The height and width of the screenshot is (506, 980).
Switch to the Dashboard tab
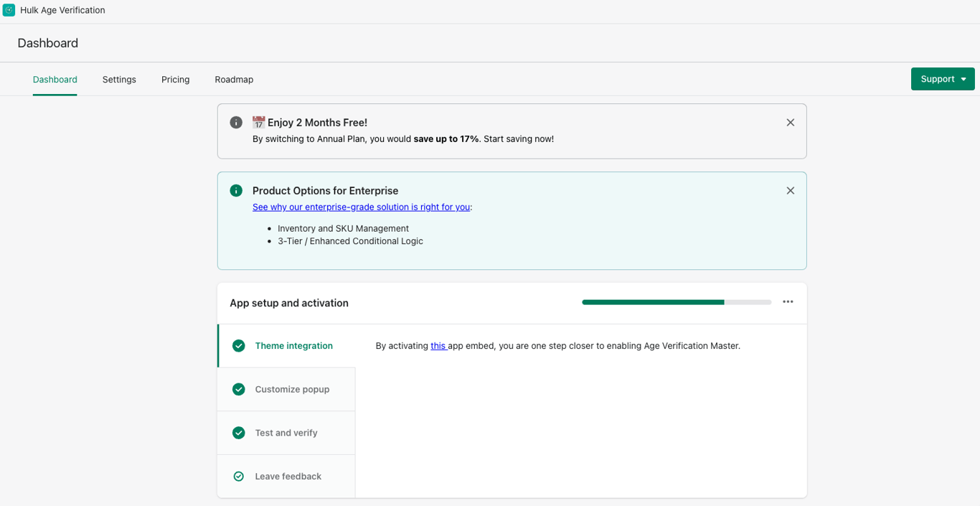(x=55, y=80)
